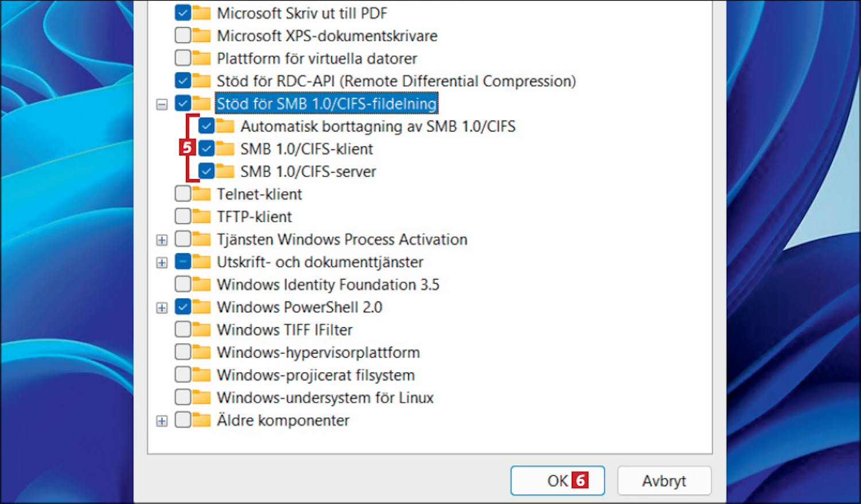The height and width of the screenshot is (504, 861).
Task: Enable the Telnet-klient checkbox
Action: pos(183,194)
